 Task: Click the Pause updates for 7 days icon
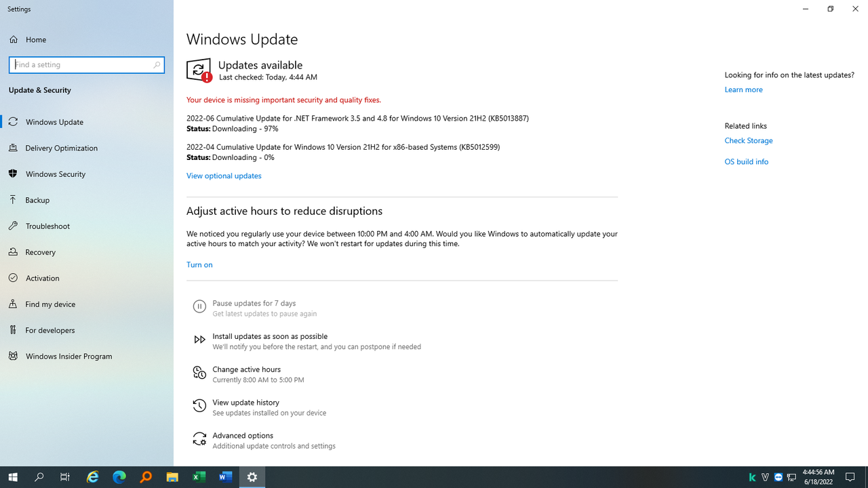199,307
